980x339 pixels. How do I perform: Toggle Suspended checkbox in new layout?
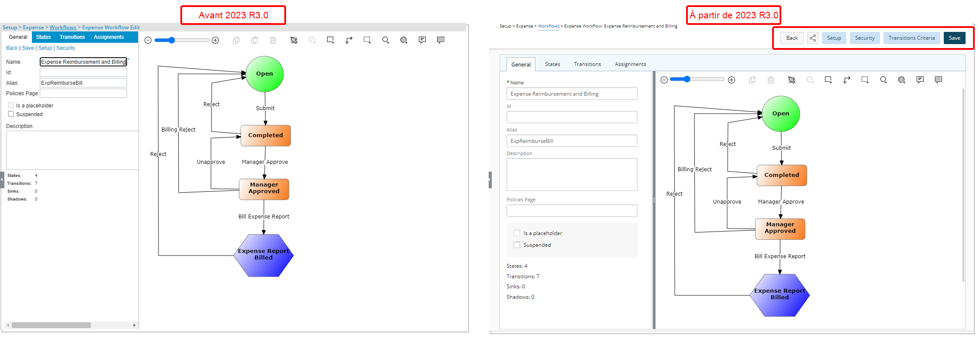pyautogui.click(x=517, y=245)
